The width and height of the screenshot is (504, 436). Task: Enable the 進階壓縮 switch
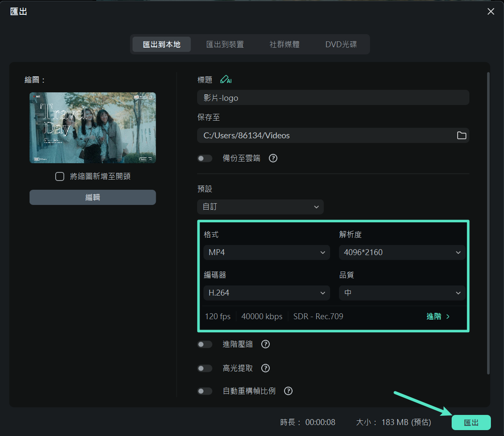(x=205, y=344)
